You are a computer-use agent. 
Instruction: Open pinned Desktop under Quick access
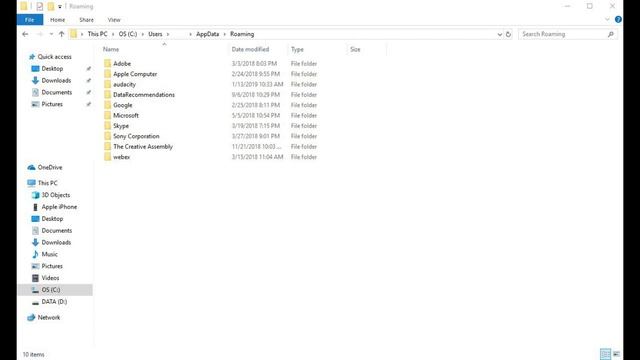pyautogui.click(x=52, y=69)
